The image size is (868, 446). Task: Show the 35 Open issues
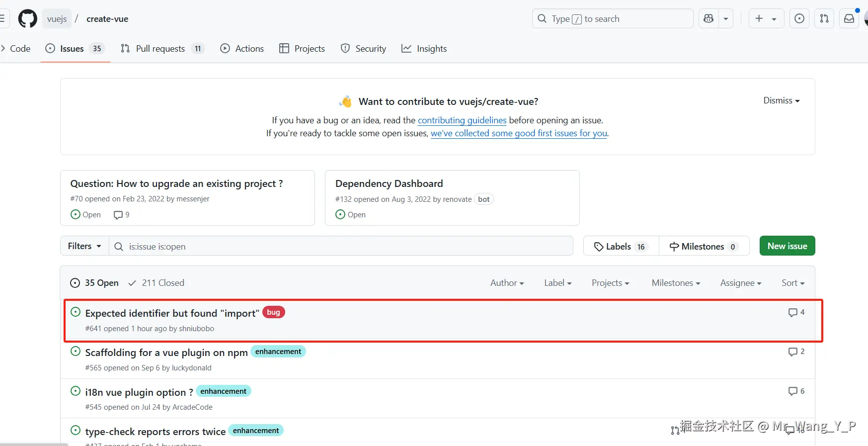pos(94,283)
